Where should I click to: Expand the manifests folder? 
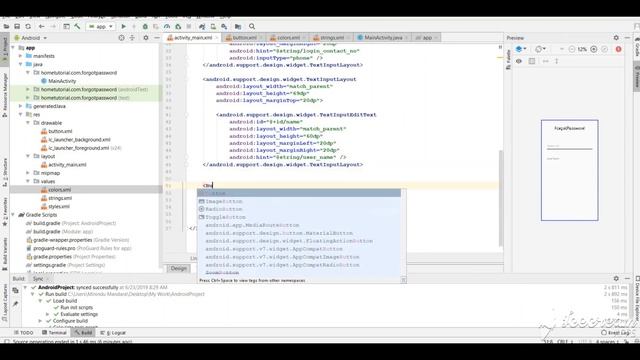click(20, 56)
